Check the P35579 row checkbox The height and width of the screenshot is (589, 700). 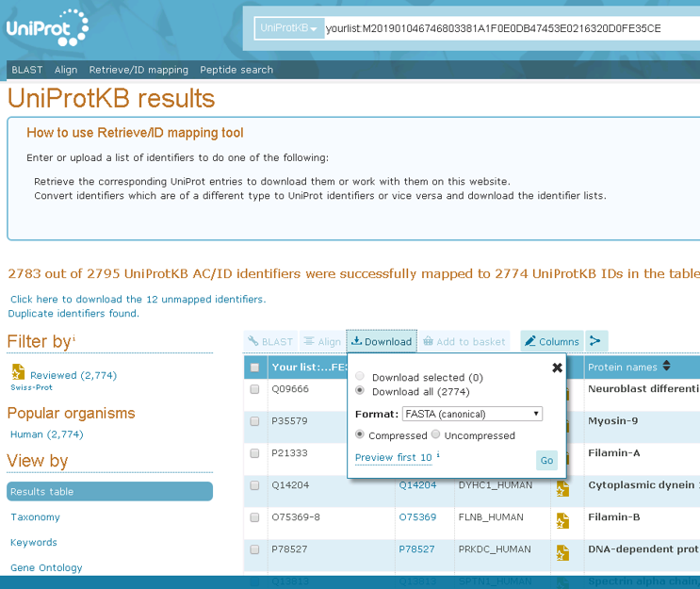click(255, 421)
